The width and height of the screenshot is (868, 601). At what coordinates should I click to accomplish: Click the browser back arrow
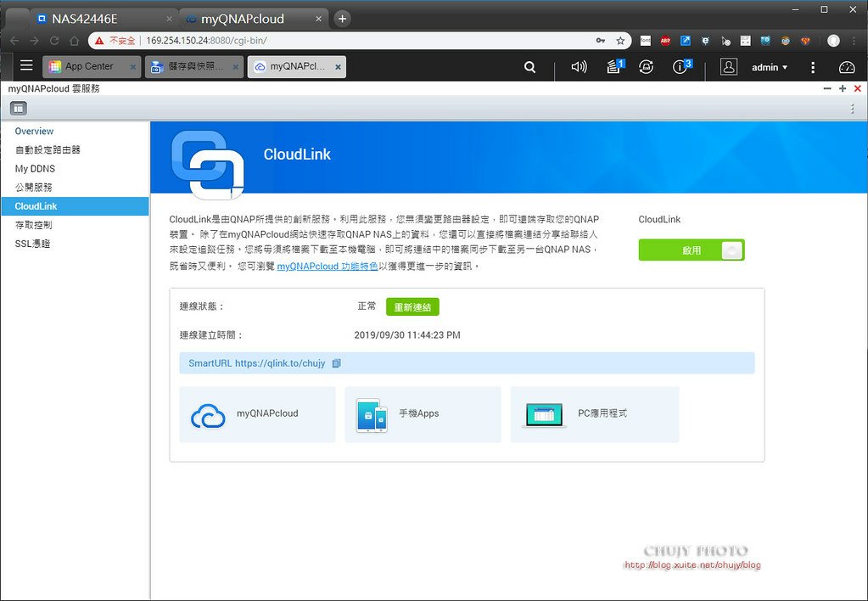14,41
